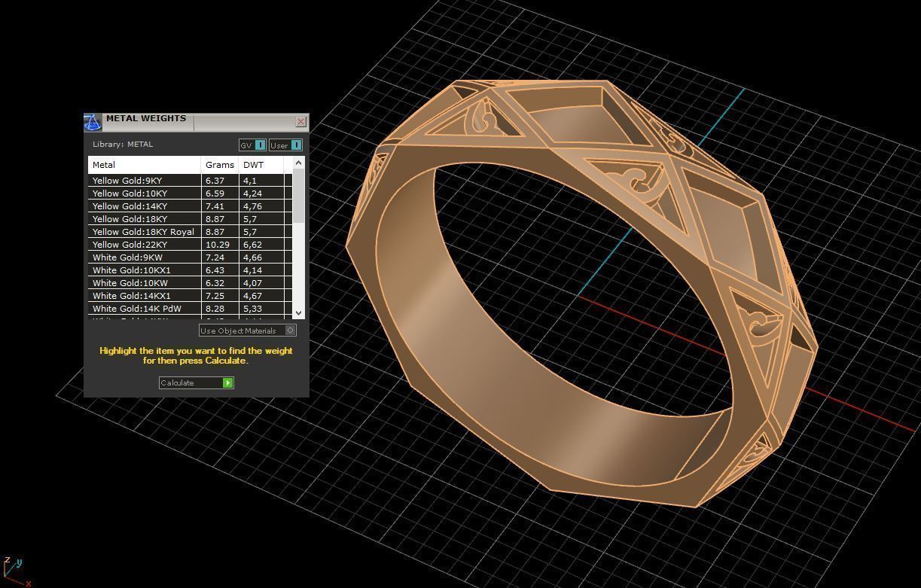Viewport: 921px width, 588px height.
Task: Click the 7.41 grams value
Action: pos(215,206)
